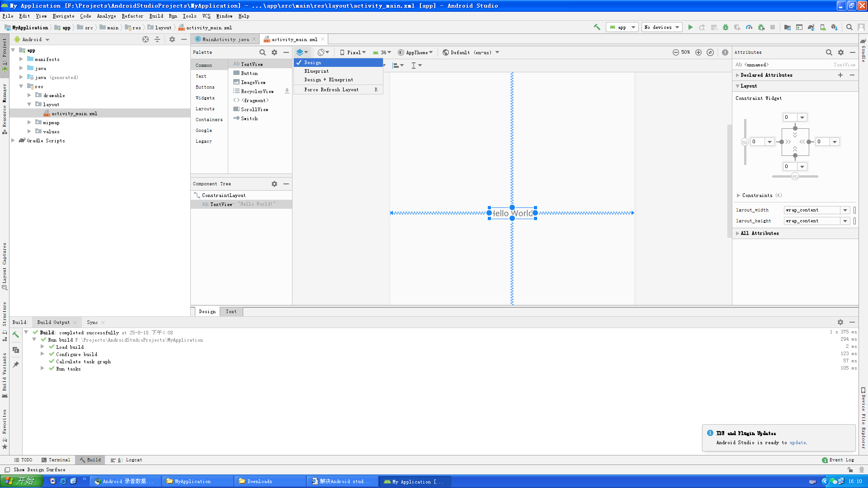
Task: Choose Force Refresh Layout entry
Action: [338, 89]
